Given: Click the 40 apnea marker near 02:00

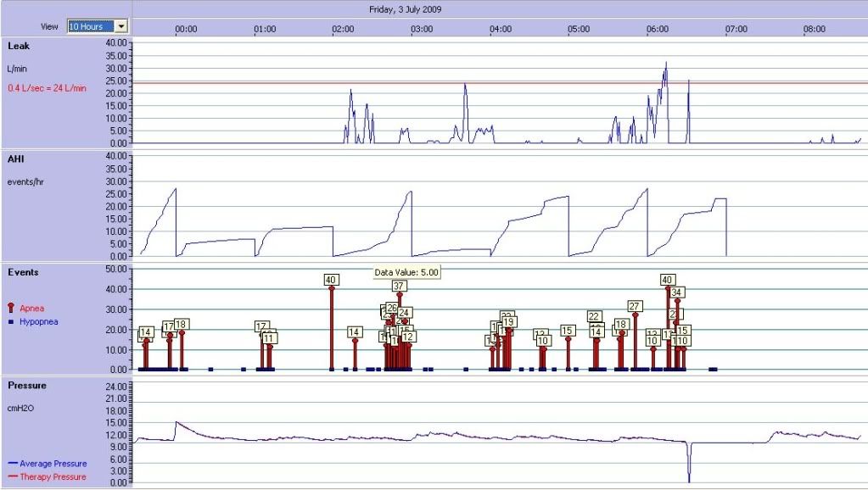Looking at the screenshot, I should (331, 280).
